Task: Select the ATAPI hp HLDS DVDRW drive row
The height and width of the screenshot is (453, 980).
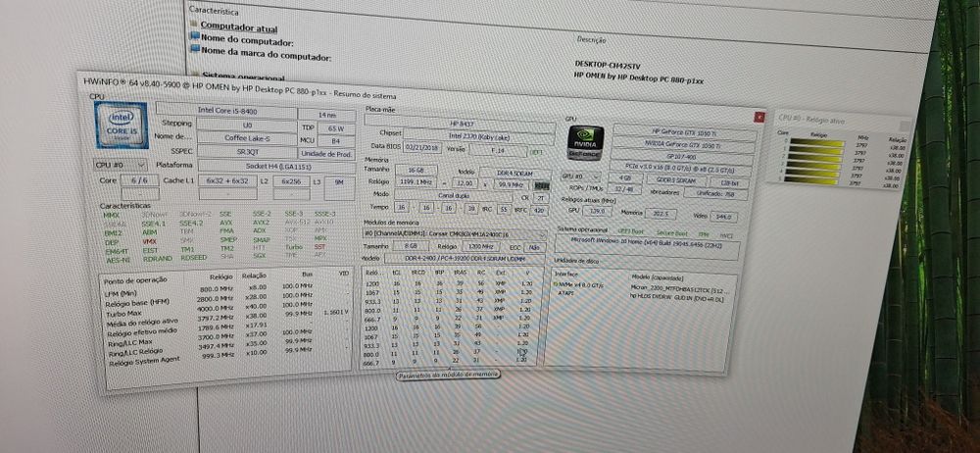Action: 641,295
